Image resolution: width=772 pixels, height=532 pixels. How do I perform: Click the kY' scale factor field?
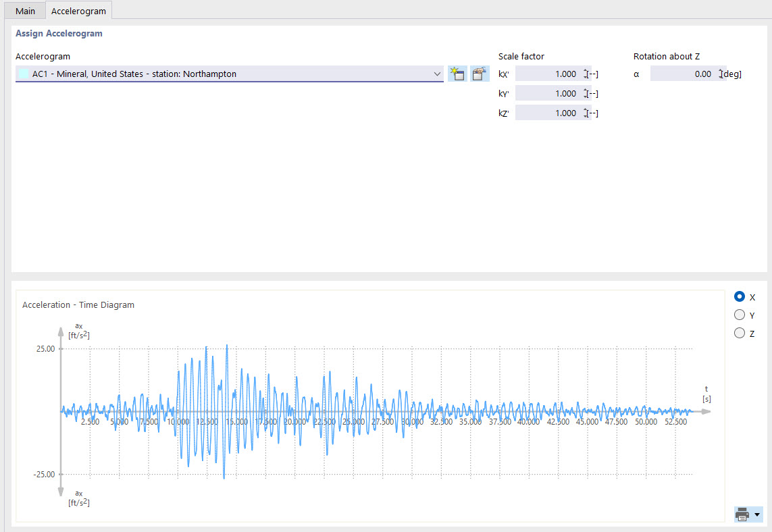547,94
